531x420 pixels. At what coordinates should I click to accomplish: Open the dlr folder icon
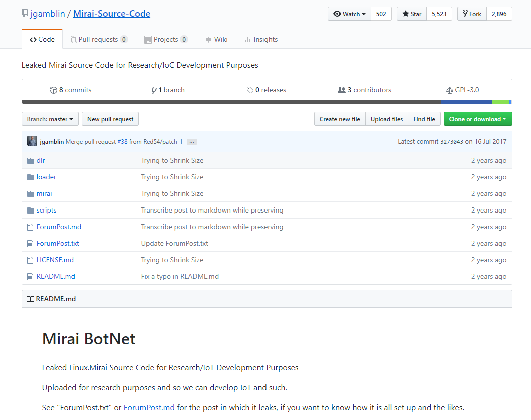31,160
